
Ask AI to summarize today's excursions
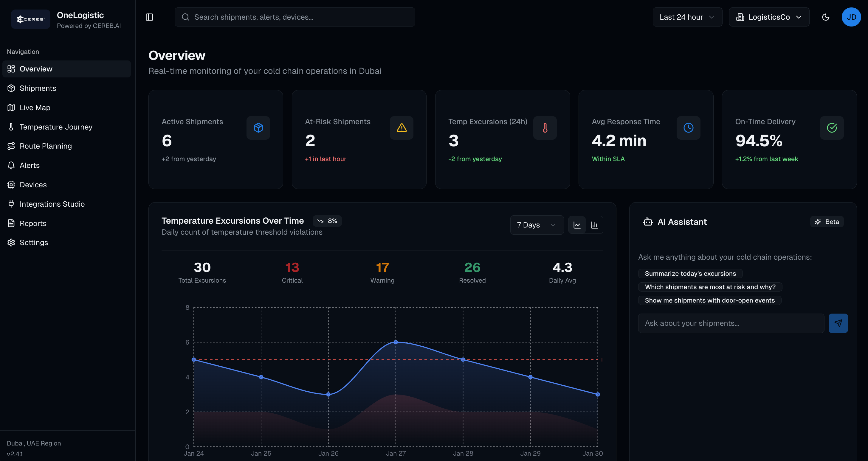[690, 273]
